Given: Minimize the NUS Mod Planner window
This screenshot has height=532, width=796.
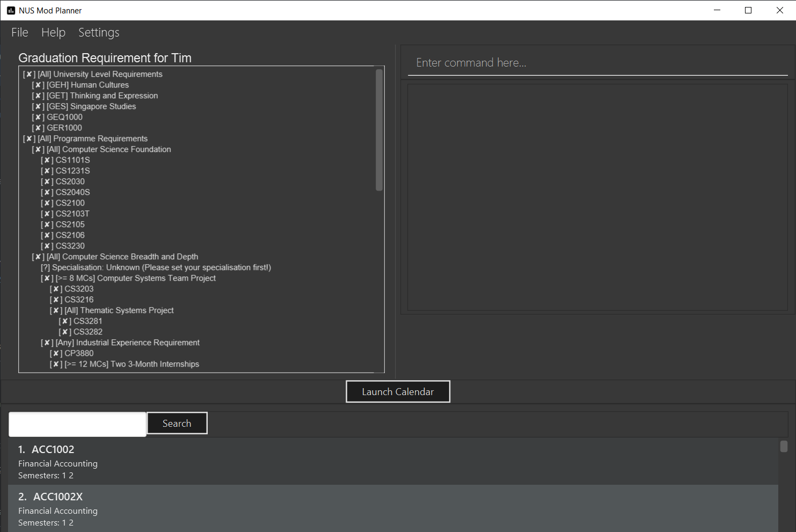Looking at the screenshot, I should [717, 10].
